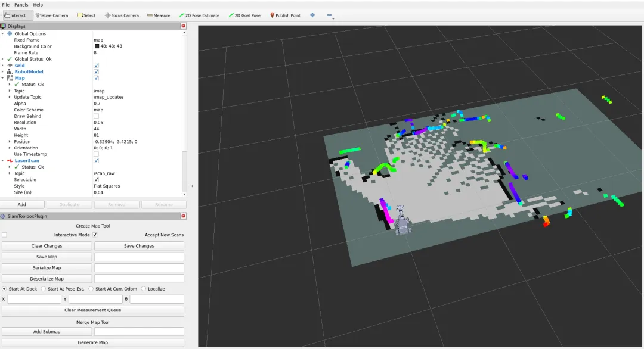Activate the Move Camera tool
Image resolution: width=644 pixels, height=349 pixels.
(x=51, y=15)
